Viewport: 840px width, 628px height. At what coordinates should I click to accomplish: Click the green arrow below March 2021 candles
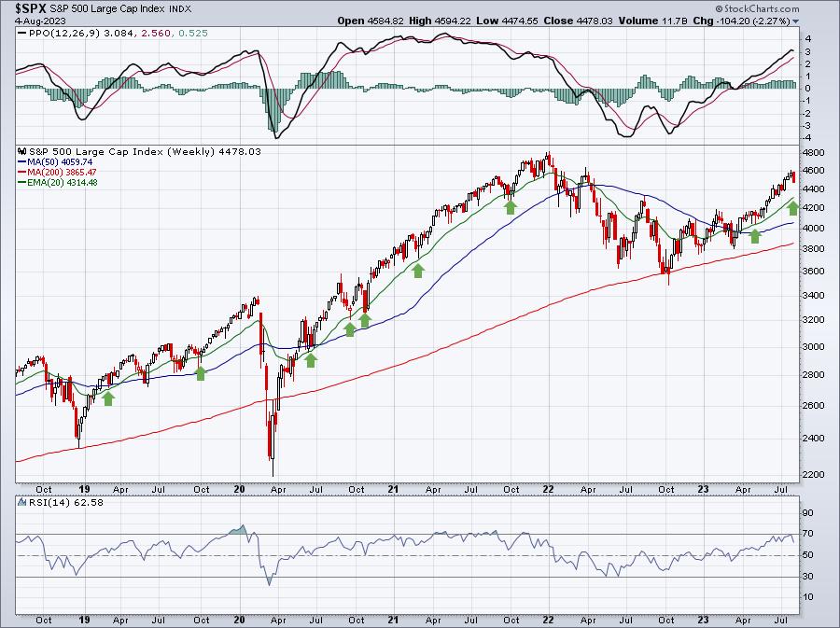pyautogui.click(x=418, y=271)
